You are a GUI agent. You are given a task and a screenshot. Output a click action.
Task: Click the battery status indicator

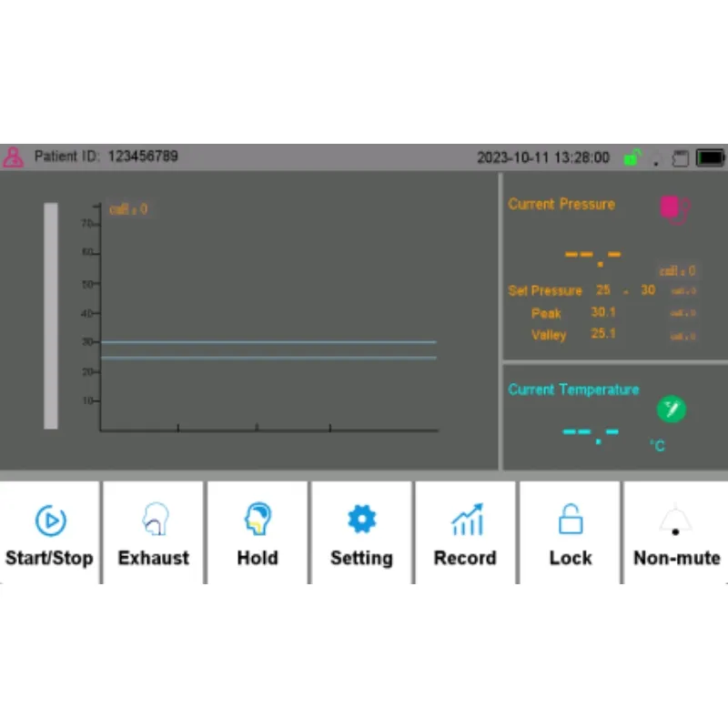tap(711, 157)
